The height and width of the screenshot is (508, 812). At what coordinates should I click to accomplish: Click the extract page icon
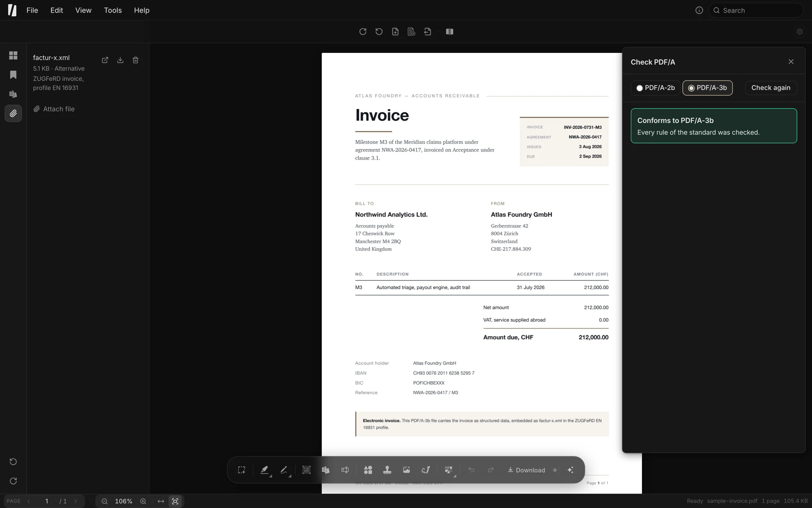pyautogui.click(x=428, y=32)
